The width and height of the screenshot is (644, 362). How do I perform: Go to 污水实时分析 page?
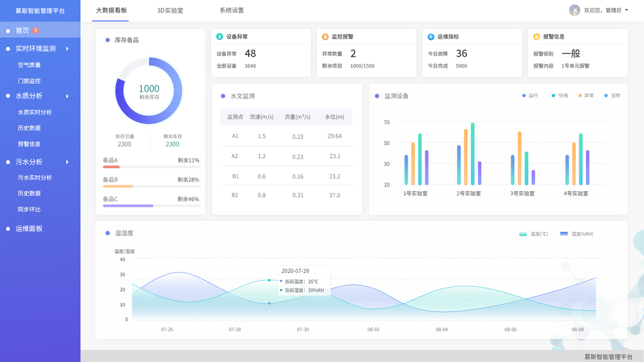(x=35, y=178)
